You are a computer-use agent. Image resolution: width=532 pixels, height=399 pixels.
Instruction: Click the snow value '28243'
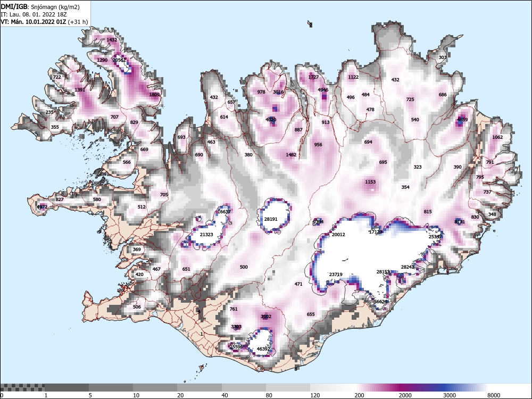pos(408,267)
